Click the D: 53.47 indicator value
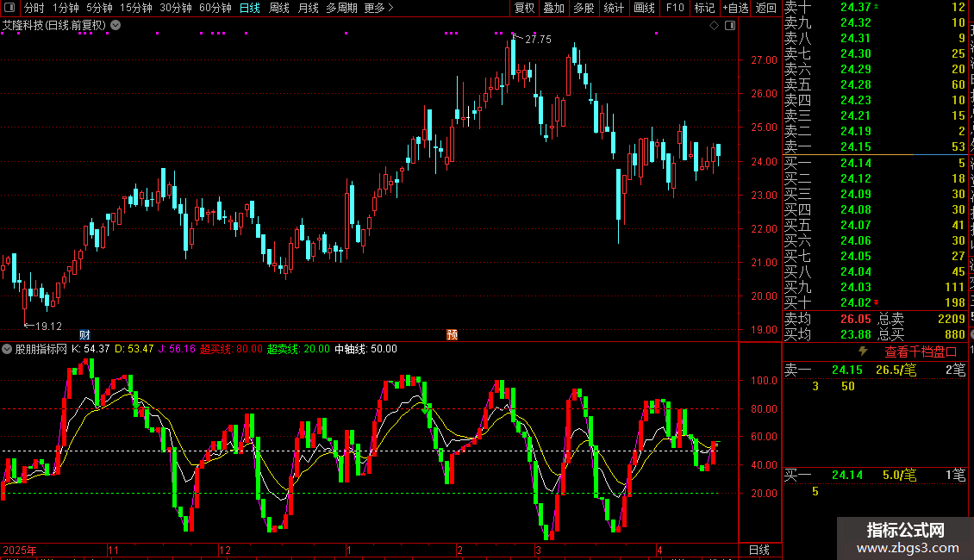The width and height of the screenshot is (974, 560). click(x=134, y=349)
